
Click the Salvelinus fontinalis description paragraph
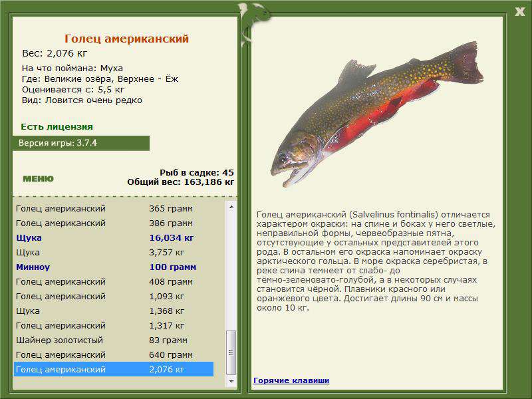tap(376, 261)
